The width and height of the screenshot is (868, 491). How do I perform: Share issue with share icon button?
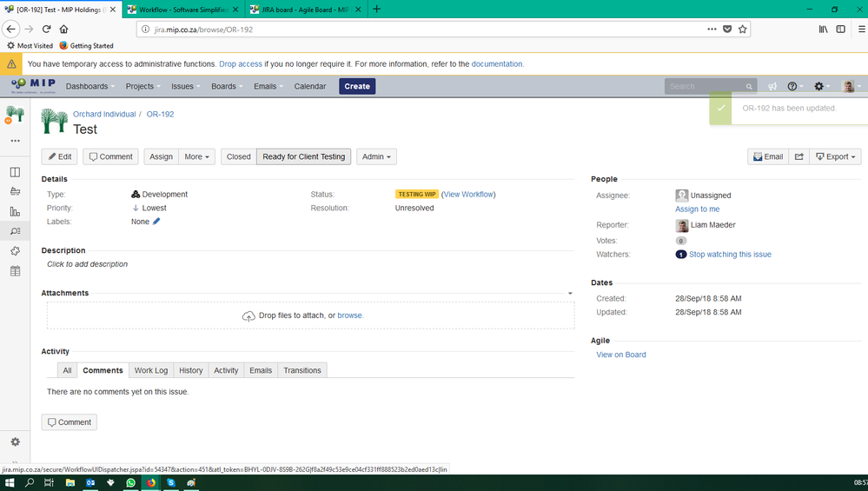coord(798,156)
